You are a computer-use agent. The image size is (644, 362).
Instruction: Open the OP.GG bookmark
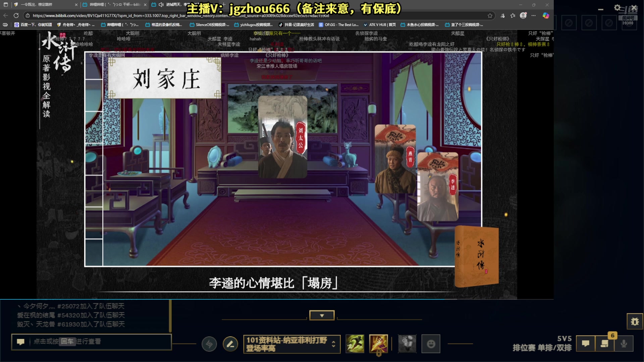pyautogui.click(x=339, y=24)
